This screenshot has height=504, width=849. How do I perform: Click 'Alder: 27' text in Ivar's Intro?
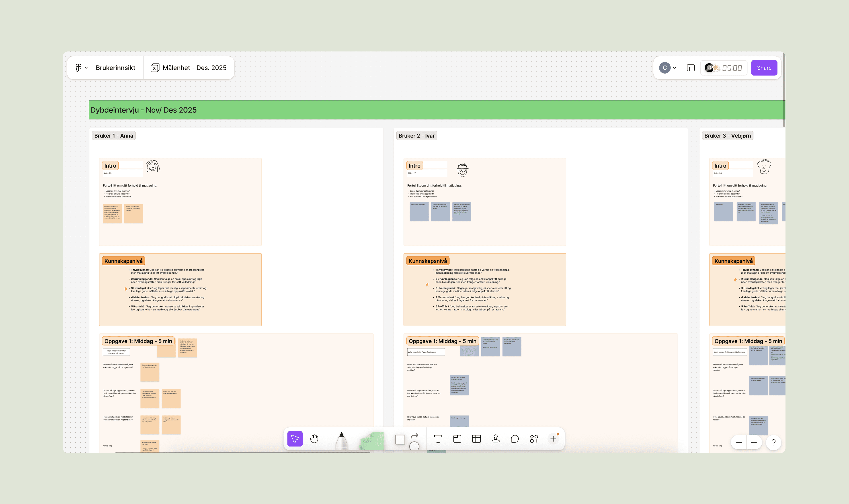pos(412,173)
